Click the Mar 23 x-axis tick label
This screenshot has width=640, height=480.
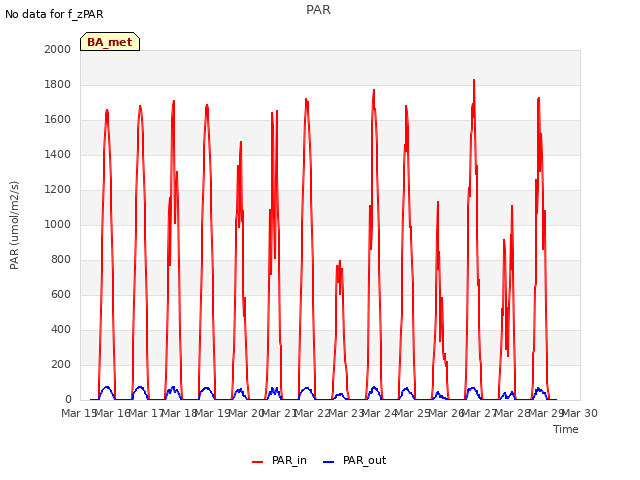346,413
